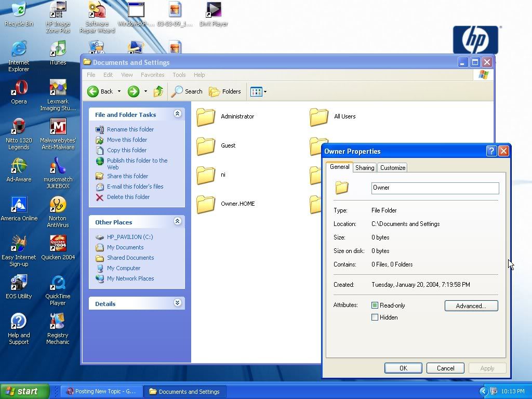Collapse the File and Folder Tasks panel

pyautogui.click(x=177, y=114)
